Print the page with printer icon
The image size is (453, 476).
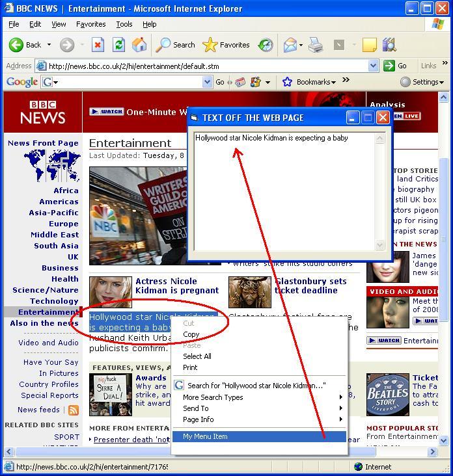316,45
